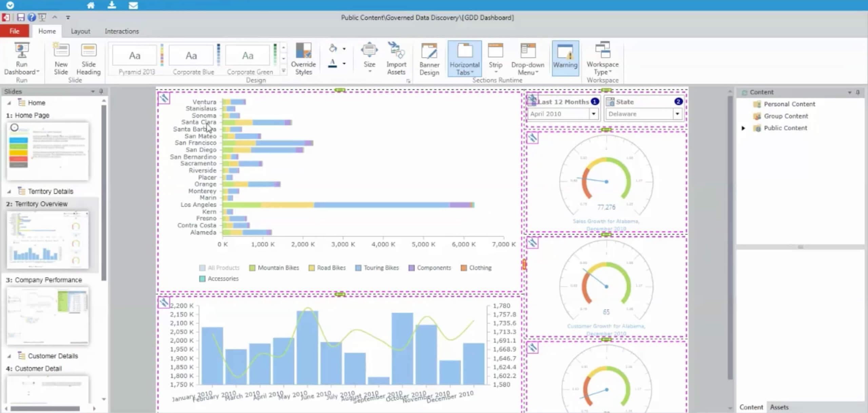Pin the Slides panel

[x=101, y=91]
